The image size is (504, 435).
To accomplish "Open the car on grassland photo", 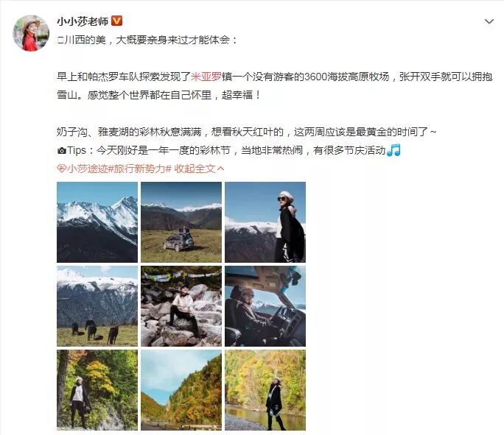I will pos(181,222).
